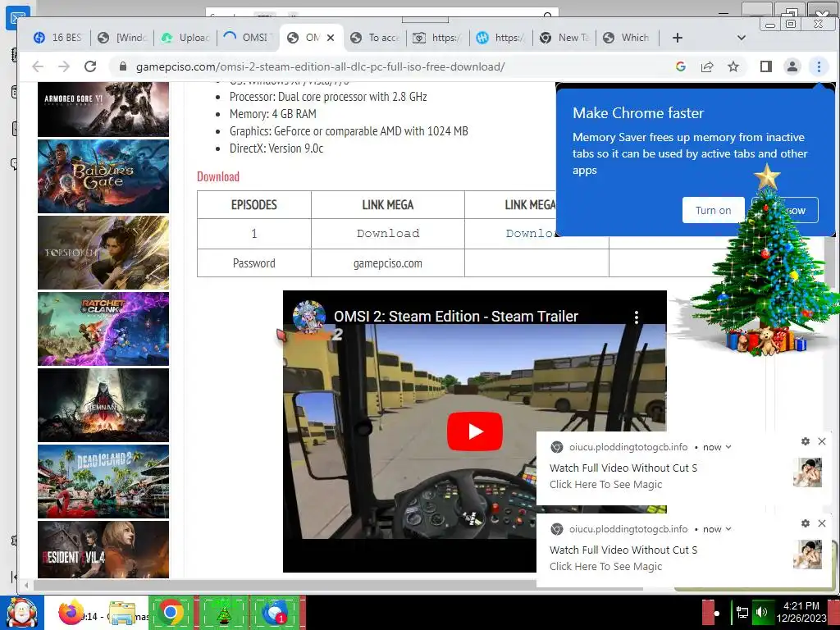840x630 pixels.
Task: Switch to the 'Which' tab
Action: (x=627, y=38)
